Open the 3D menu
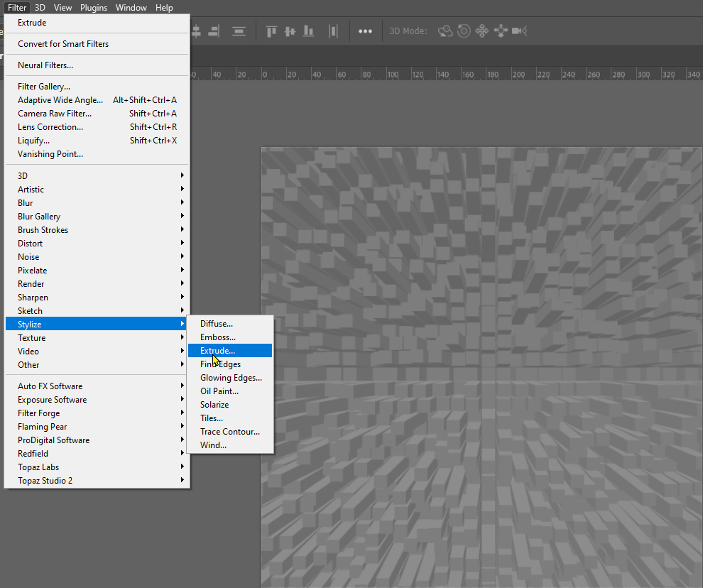 pos(40,7)
